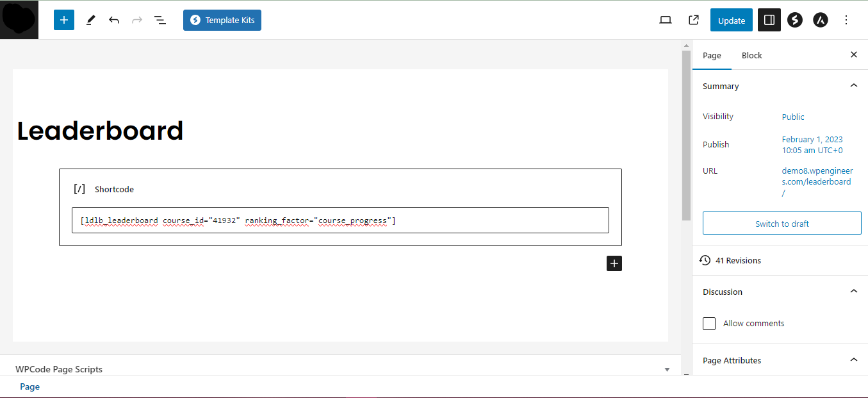Click the Shortcode block label

114,189
